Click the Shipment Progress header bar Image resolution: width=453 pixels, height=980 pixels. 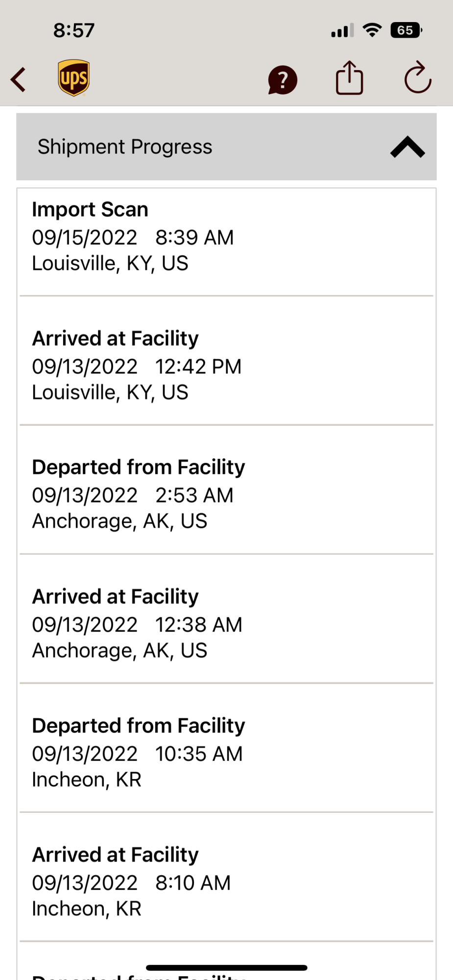click(226, 147)
